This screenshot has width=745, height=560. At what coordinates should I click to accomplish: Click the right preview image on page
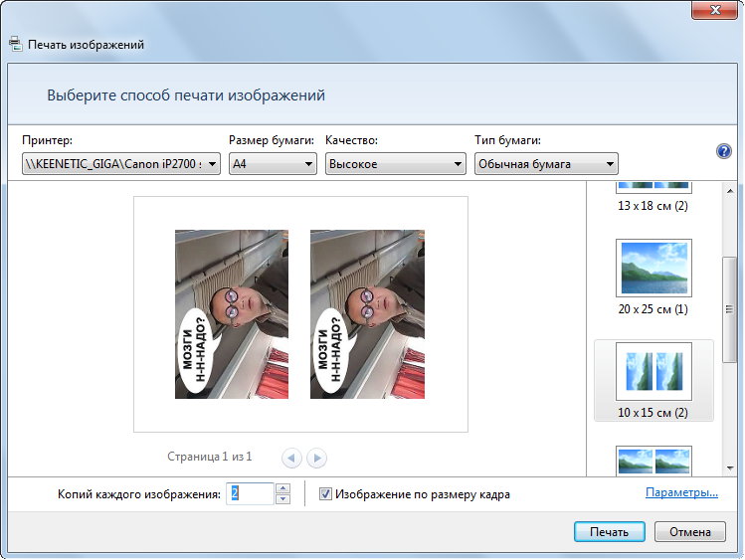[367, 314]
